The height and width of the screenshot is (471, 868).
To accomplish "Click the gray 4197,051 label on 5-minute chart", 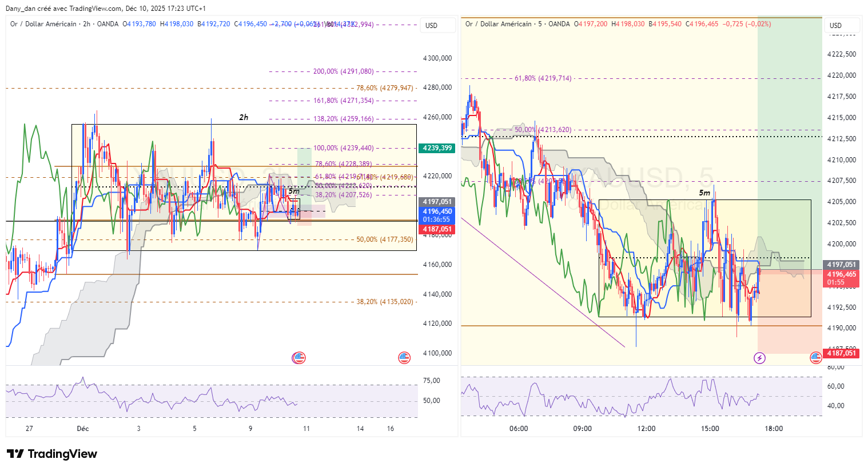I will pos(842,265).
